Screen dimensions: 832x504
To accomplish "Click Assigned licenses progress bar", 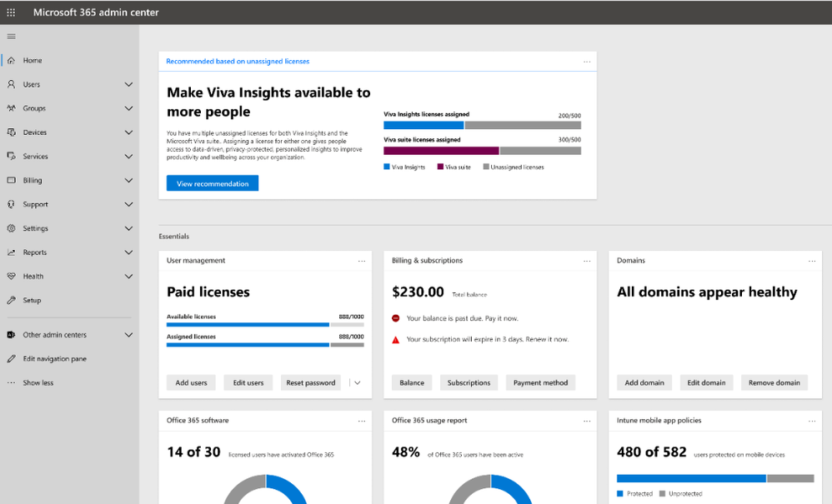I will tap(265, 345).
